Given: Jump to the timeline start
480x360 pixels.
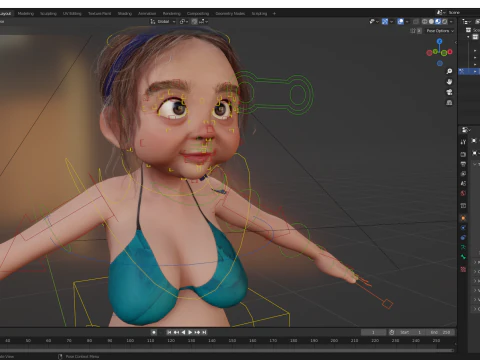Looking at the screenshot, I should (x=169, y=332).
